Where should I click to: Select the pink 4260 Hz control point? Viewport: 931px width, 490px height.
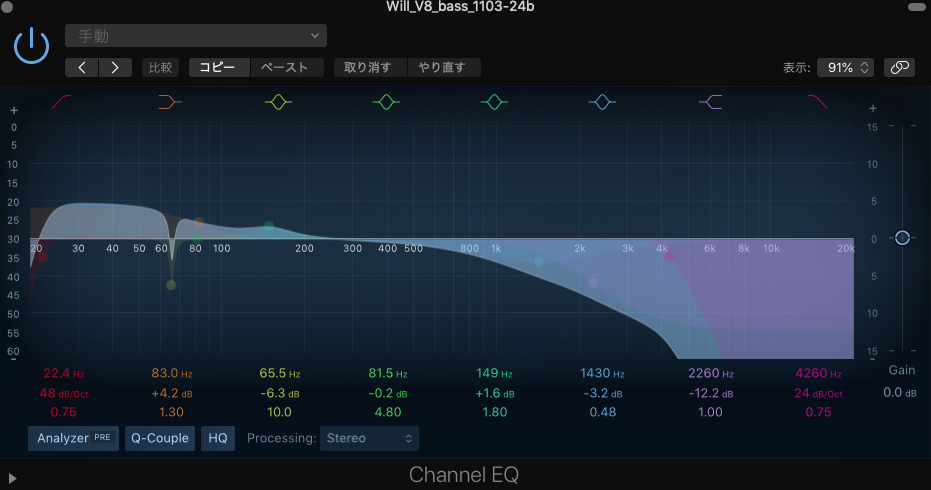pos(669,257)
